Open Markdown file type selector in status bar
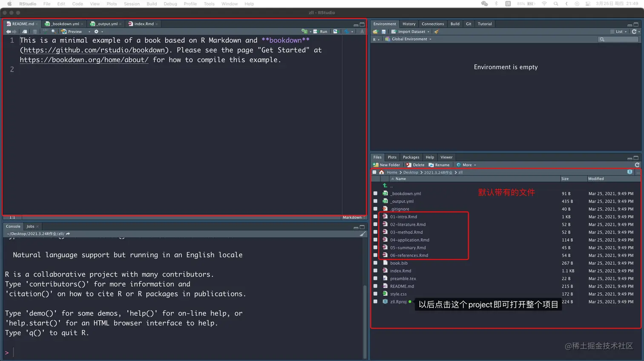 pyautogui.click(x=354, y=217)
